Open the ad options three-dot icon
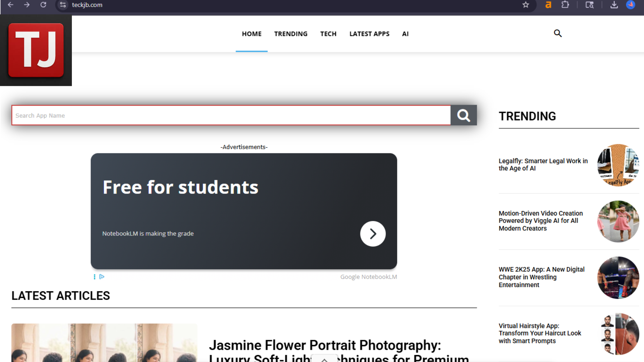Image resolution: width=644 pixels, height=362 pixels. (94, 277)
